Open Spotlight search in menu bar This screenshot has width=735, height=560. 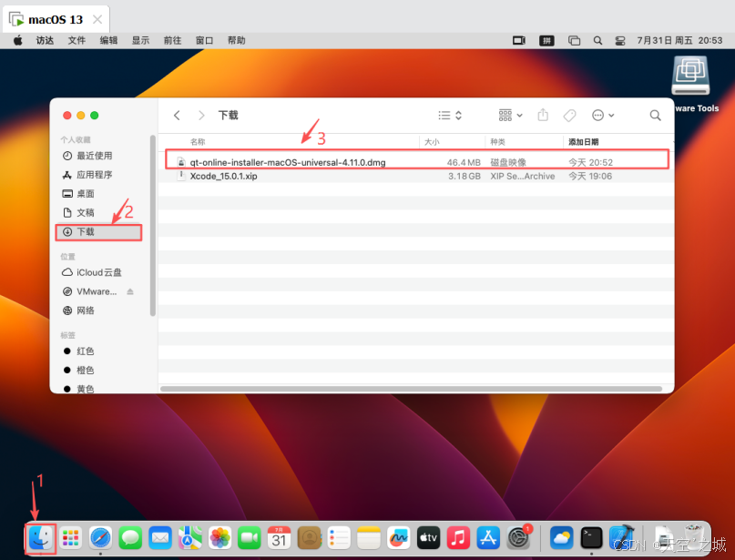coord(597,41)
